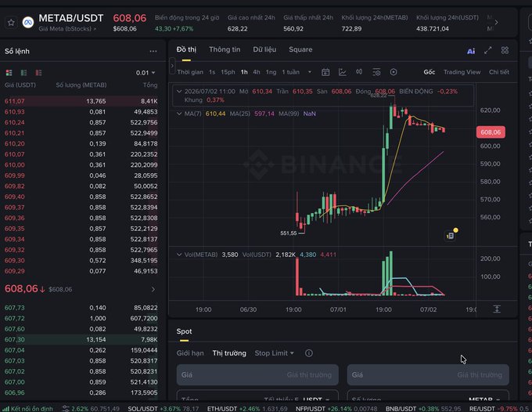Select the 15ph time interval
This screenshot has height=412, width=532.
tap(228, 72)
